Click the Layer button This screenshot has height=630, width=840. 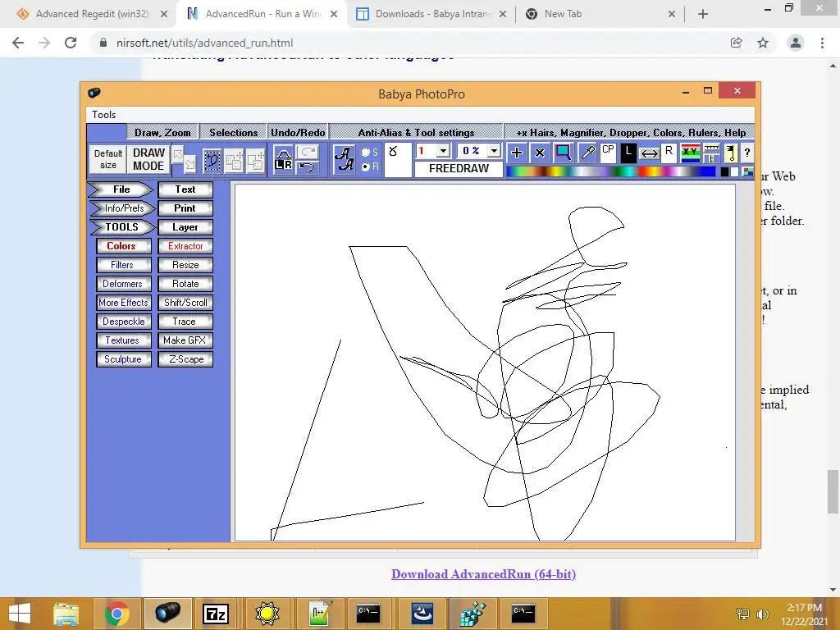tap(185, 227)
